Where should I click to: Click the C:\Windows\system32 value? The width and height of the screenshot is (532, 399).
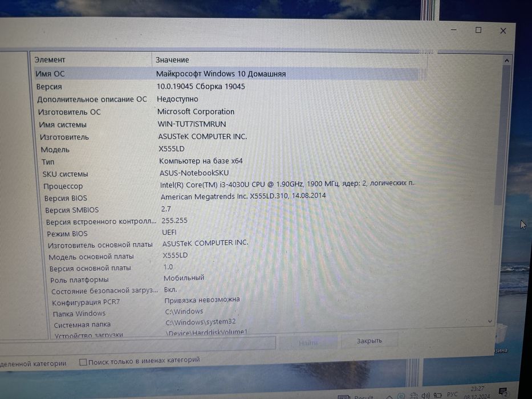point(201,321)
